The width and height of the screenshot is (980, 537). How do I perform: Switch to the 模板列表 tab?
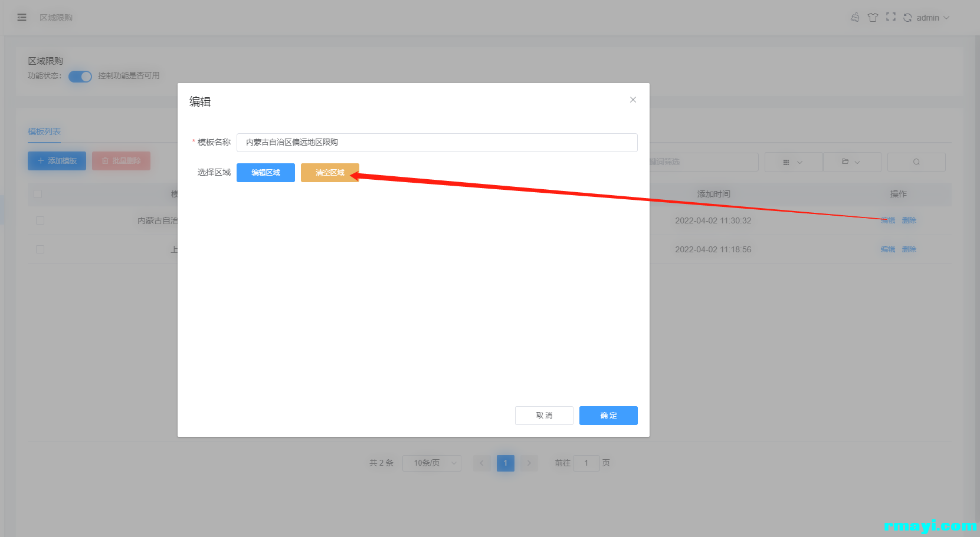pyautogui.click(x=44, y=131)
